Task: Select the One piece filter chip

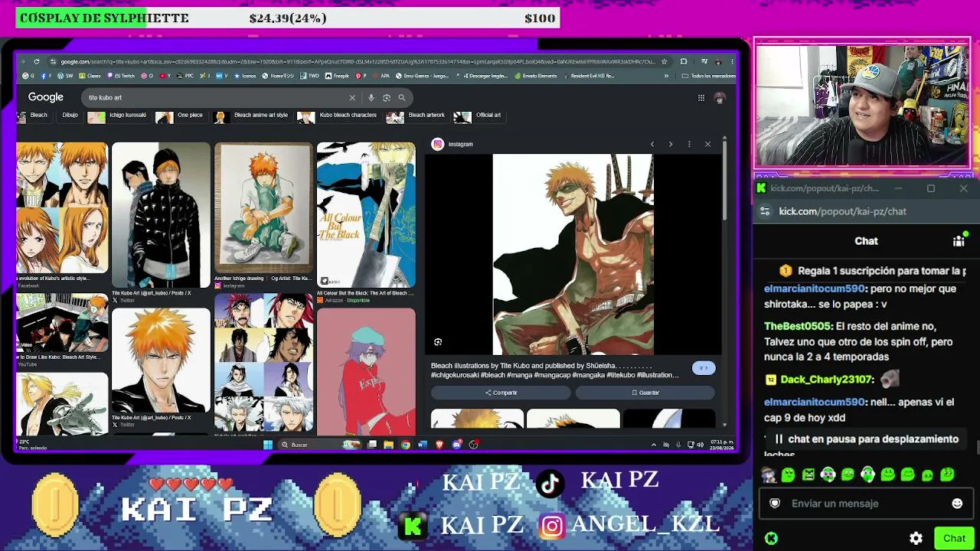Action: (x=180, y=116)
